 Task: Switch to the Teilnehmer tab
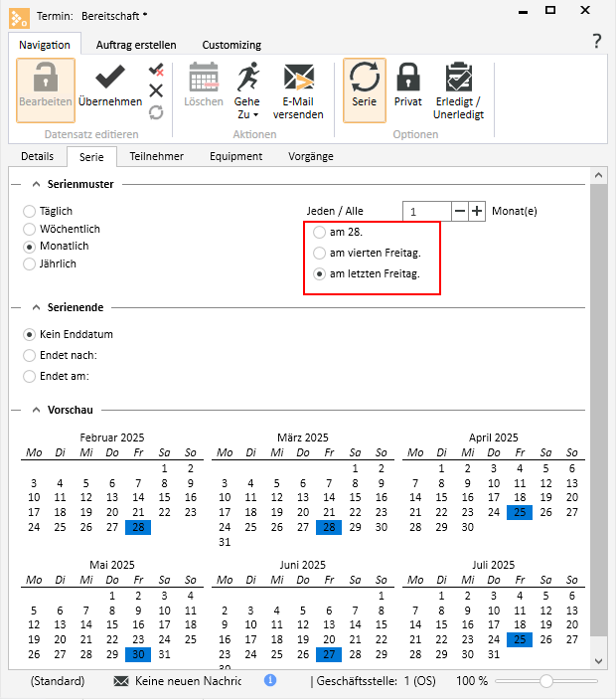[157, 156]
